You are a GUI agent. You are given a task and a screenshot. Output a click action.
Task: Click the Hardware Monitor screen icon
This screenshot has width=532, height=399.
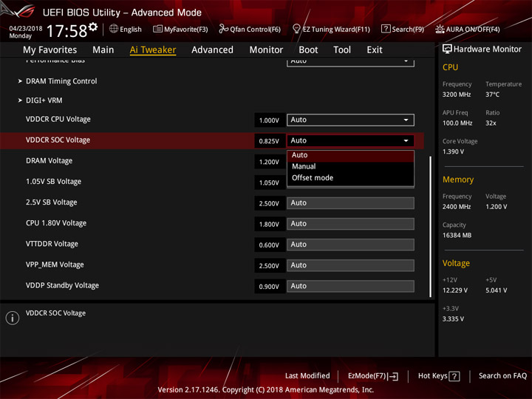pos(447,50)
